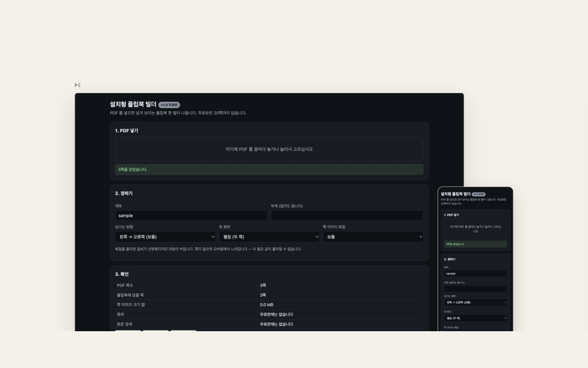
Task: Open the 넘기는 방향 dropdown in mobile preview
Action: pos(475,302)
